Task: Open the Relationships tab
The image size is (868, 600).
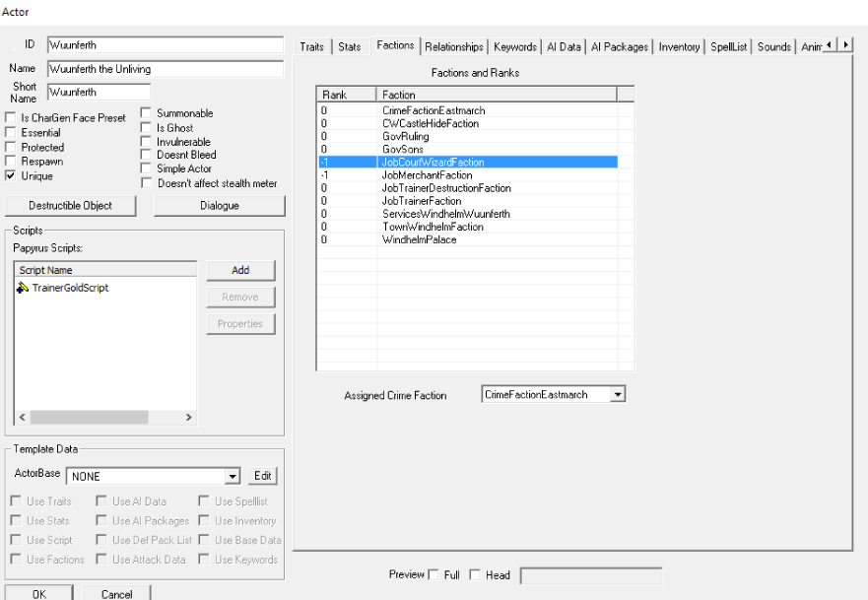Action: (x=454, y=47)
